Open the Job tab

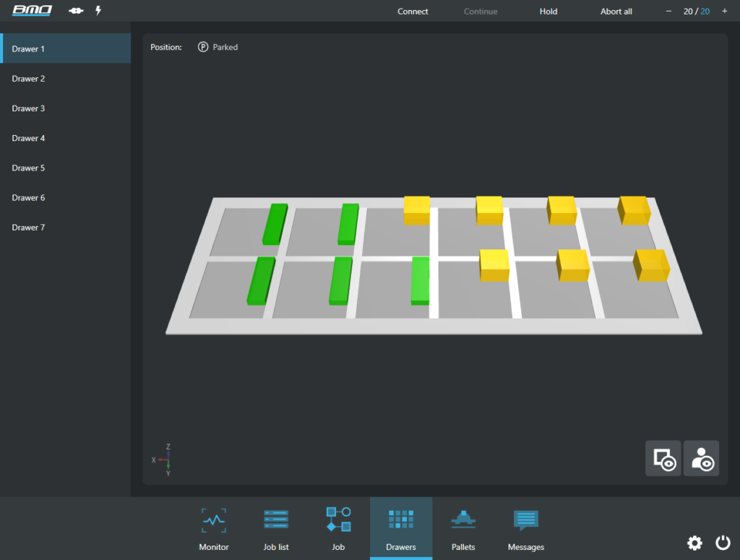[338, 529]
